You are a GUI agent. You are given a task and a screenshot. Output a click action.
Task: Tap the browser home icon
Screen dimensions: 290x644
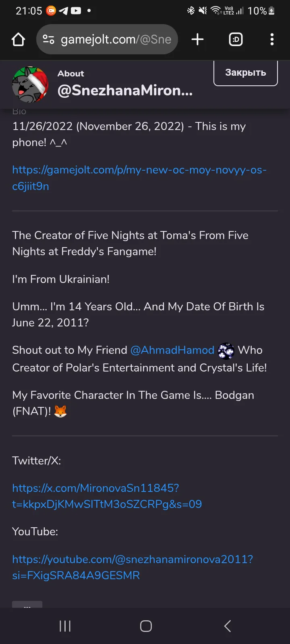19,39
